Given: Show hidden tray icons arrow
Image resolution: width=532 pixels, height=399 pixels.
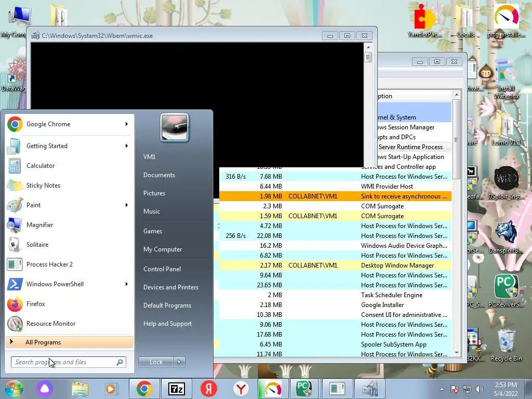Looking at the screenshot, I should coord(442,389).
